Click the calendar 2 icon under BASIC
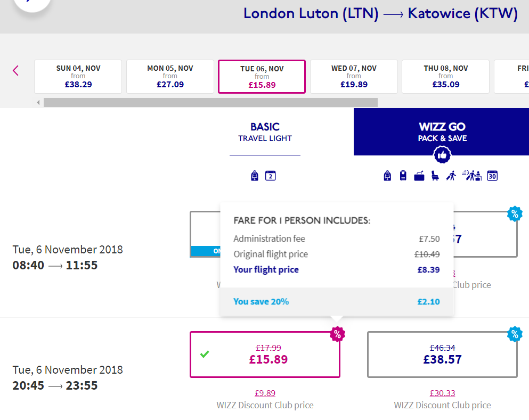This screenshot has width=529, height=420. tap(270, 176)
